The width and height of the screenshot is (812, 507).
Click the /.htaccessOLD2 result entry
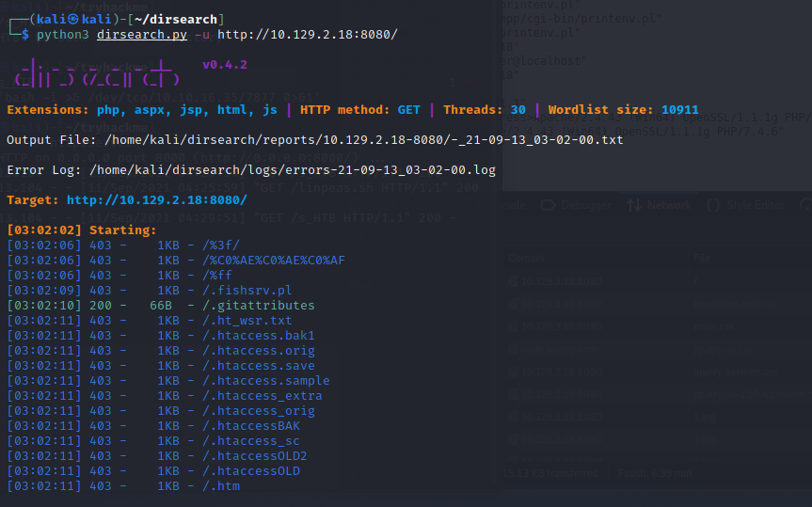[246, 456]
